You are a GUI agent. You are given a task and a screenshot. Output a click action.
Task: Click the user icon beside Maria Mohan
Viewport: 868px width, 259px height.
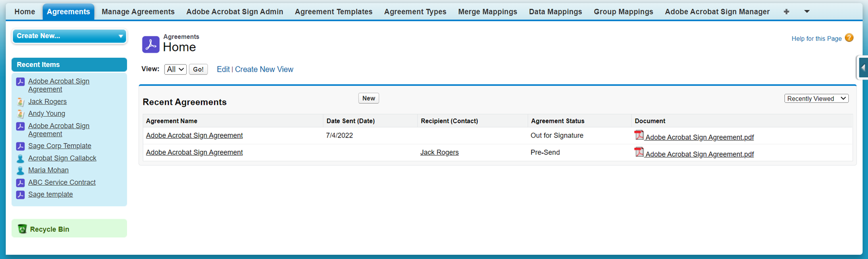[20, 170]
